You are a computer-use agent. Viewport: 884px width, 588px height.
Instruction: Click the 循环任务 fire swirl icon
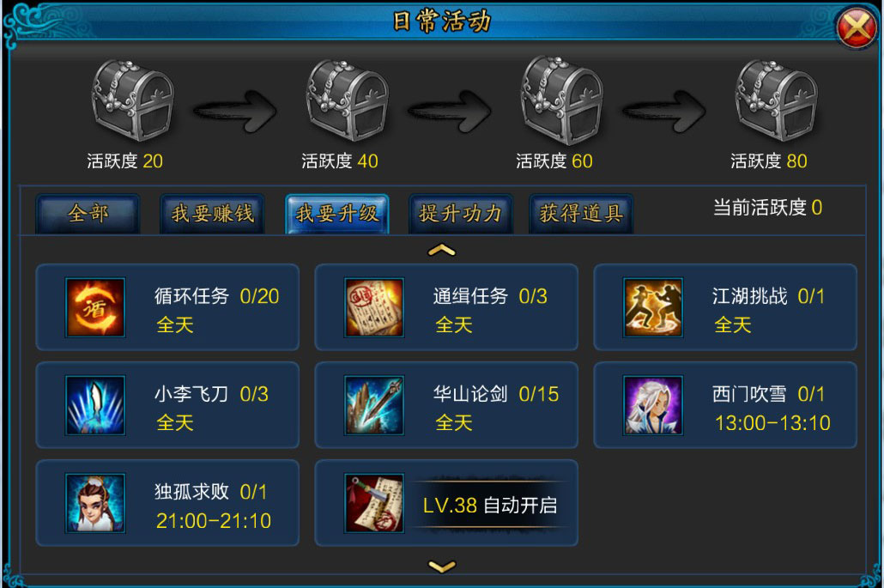tap(95, 307)
